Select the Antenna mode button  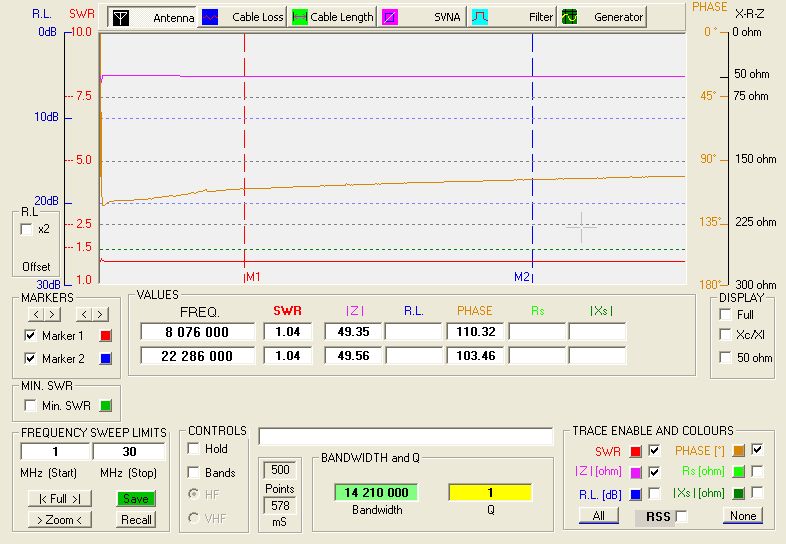click(153, 17)
